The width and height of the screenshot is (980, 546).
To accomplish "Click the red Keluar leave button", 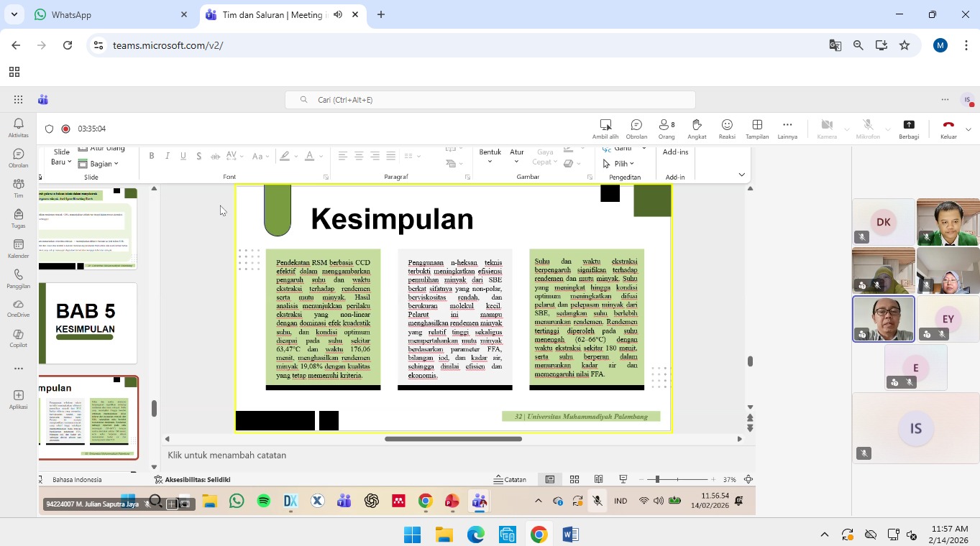I will click(948, 129).
